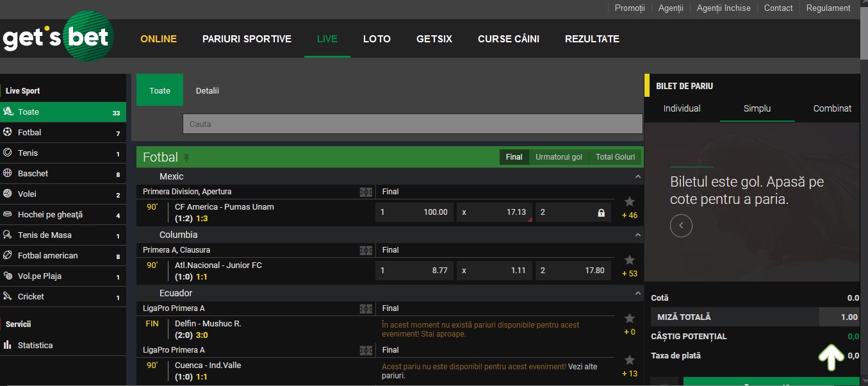Open pitch view icon for Delfin - Mushuc R. league row

pos(366,308)
